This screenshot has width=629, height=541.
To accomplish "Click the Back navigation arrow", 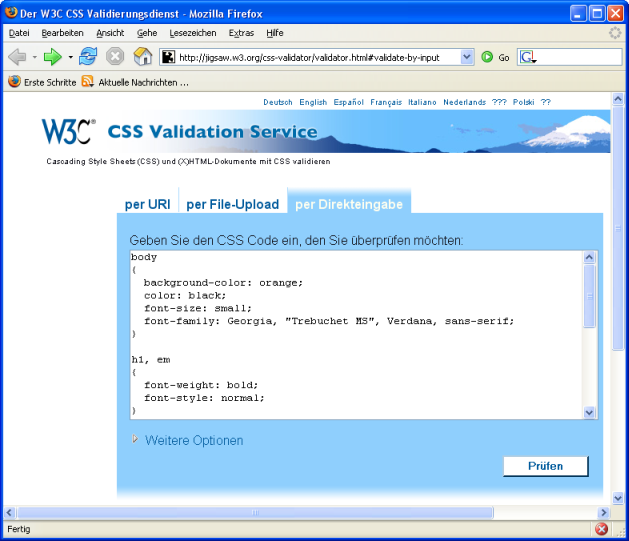I will point(17,57).
